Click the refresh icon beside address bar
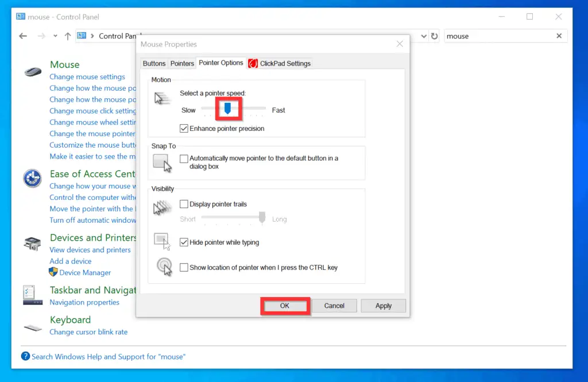Image resolution: width=588 pixels, height=382 pixels. pyautogui.click(x=434, y=36)
